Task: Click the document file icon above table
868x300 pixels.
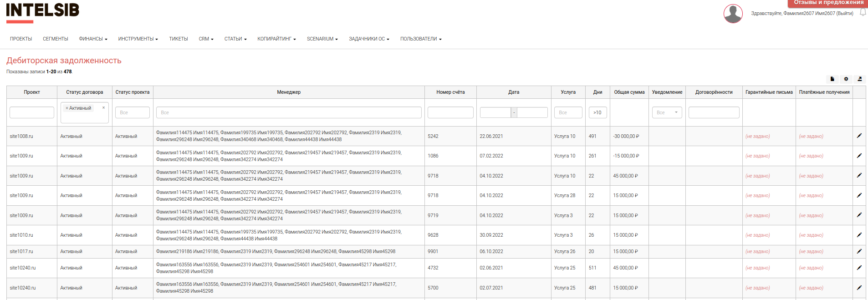Action: point(832,79)
